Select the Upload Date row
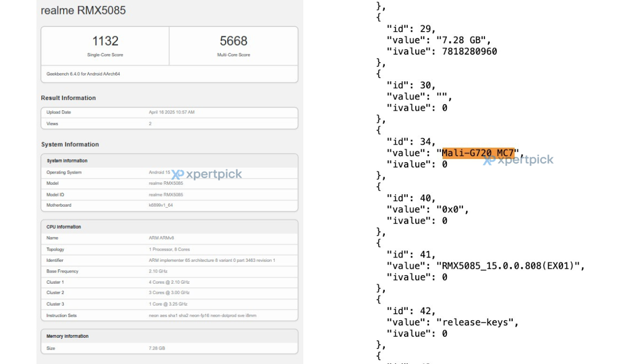The image size is (643, 364). coord(169,112)
